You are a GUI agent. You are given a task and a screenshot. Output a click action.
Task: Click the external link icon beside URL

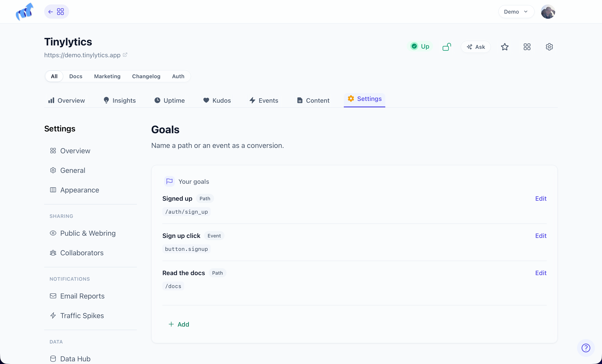pos(125,55)
